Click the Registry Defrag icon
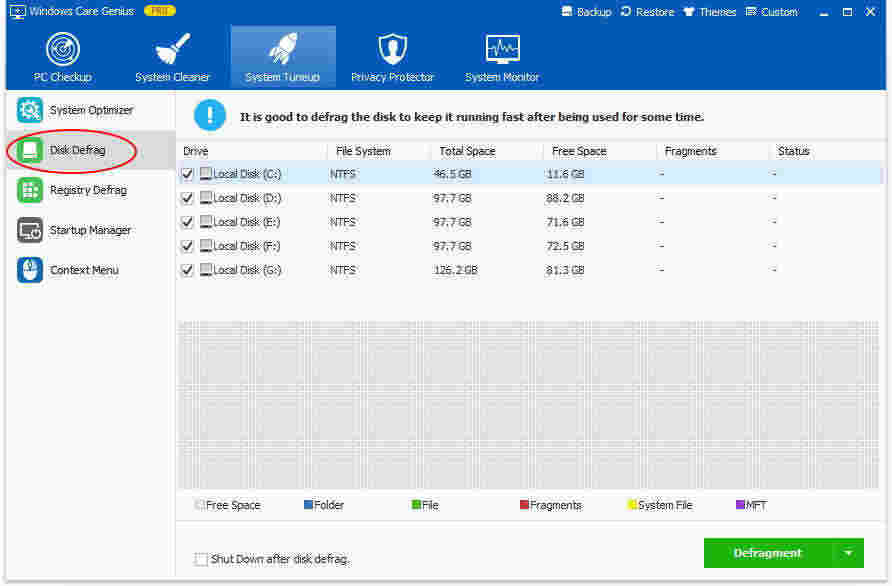The height and width of the screenshot is (586, 892). click(x=30, y=191)
